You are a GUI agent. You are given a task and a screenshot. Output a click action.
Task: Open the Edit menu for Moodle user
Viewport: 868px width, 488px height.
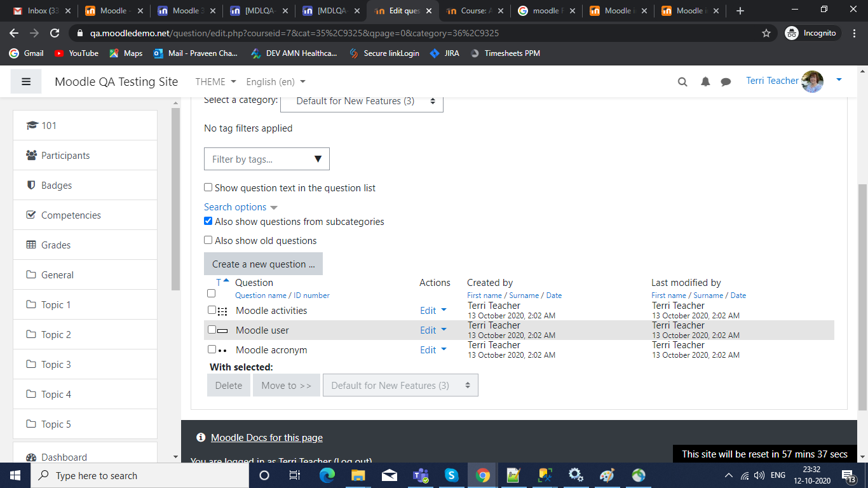(433, 330)
